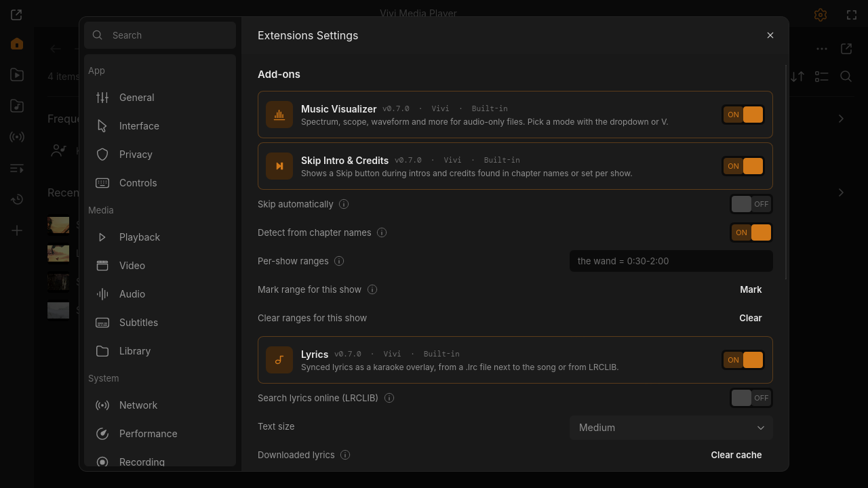Open the second Recent thumbnail behind dialog

click(x=58, y=253)
